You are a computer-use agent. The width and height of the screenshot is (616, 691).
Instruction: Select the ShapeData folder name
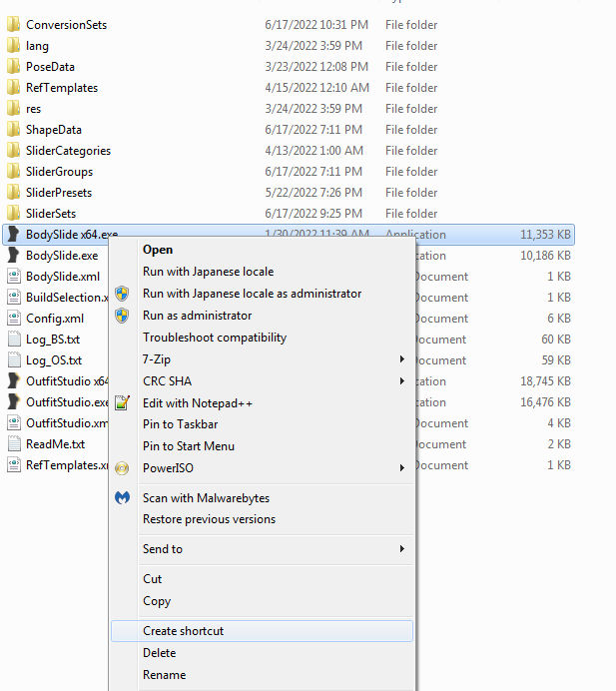point(54,130)
